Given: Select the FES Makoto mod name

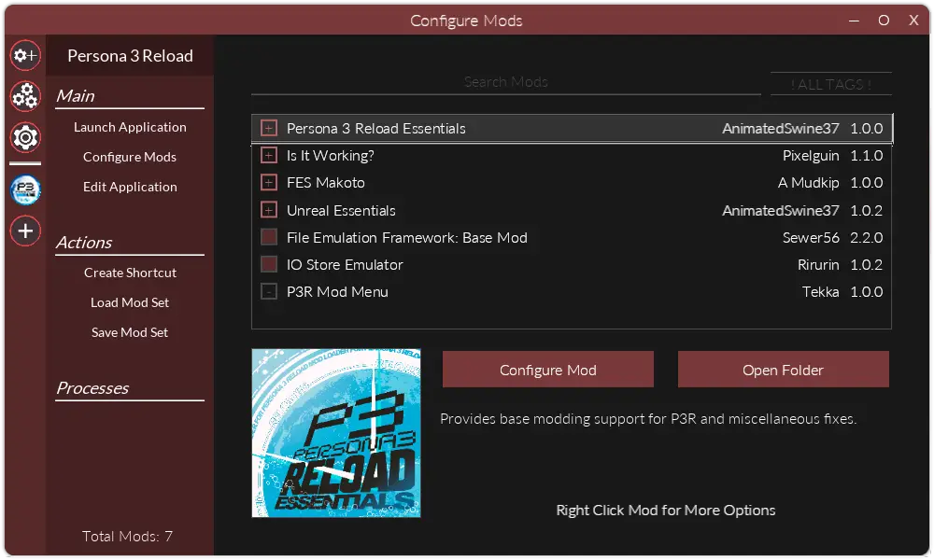Looking at the screenshot, I should point(325,183).
